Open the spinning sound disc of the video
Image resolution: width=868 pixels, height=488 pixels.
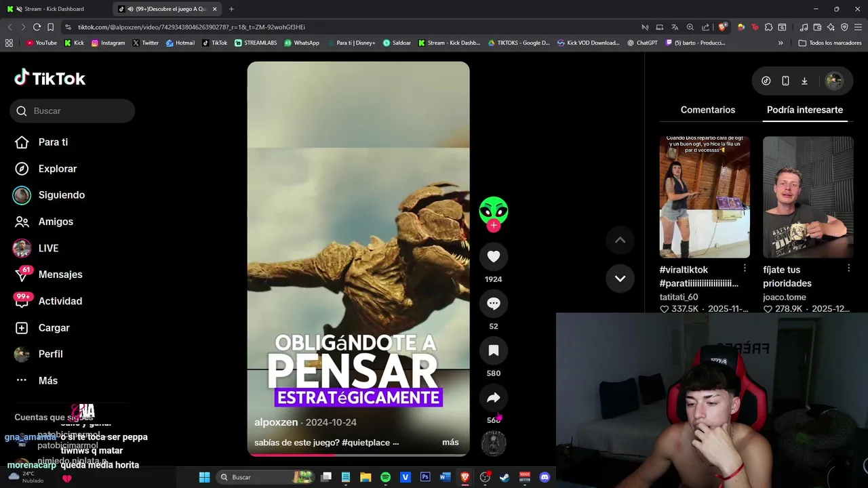point(494,443)
